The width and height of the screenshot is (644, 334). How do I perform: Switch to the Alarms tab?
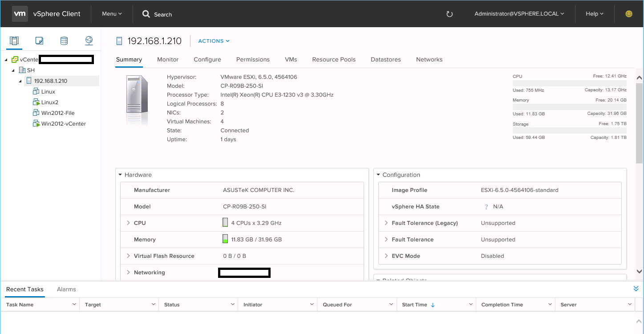pyautogui.click(x=66, y=289)
